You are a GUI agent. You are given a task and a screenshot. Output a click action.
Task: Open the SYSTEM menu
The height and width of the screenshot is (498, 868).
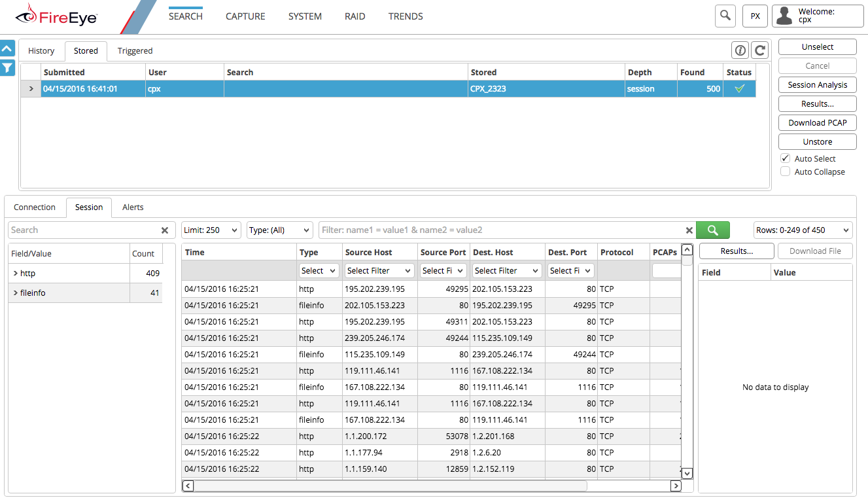click(305, 16)
